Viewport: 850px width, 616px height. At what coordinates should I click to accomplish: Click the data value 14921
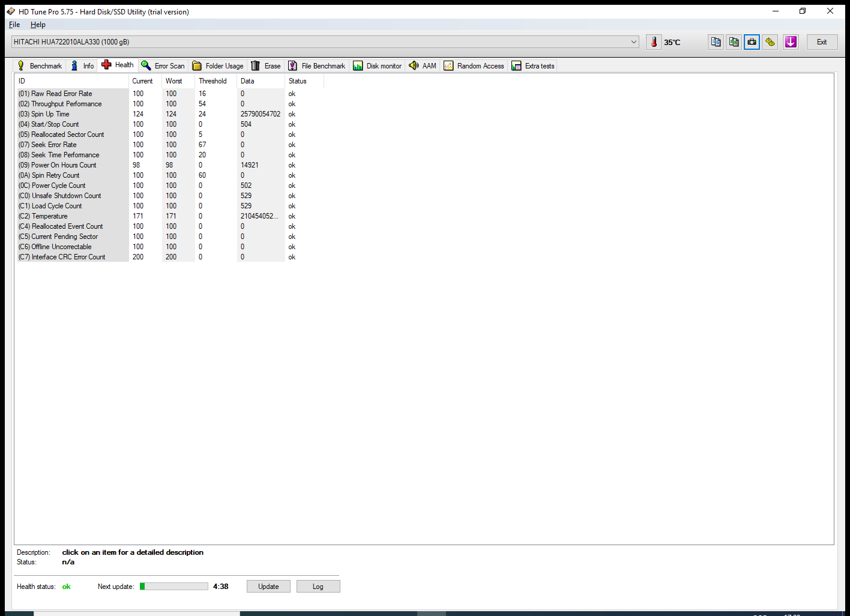click(250, 165)
